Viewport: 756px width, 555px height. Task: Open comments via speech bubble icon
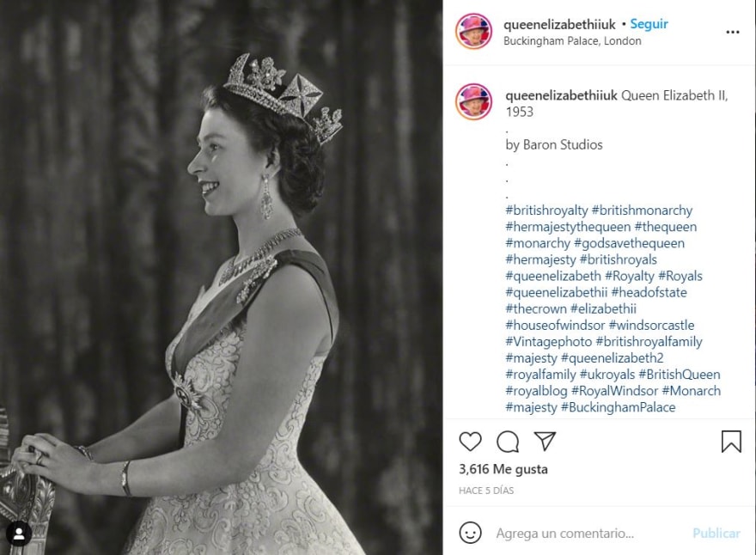click(508, 442)
